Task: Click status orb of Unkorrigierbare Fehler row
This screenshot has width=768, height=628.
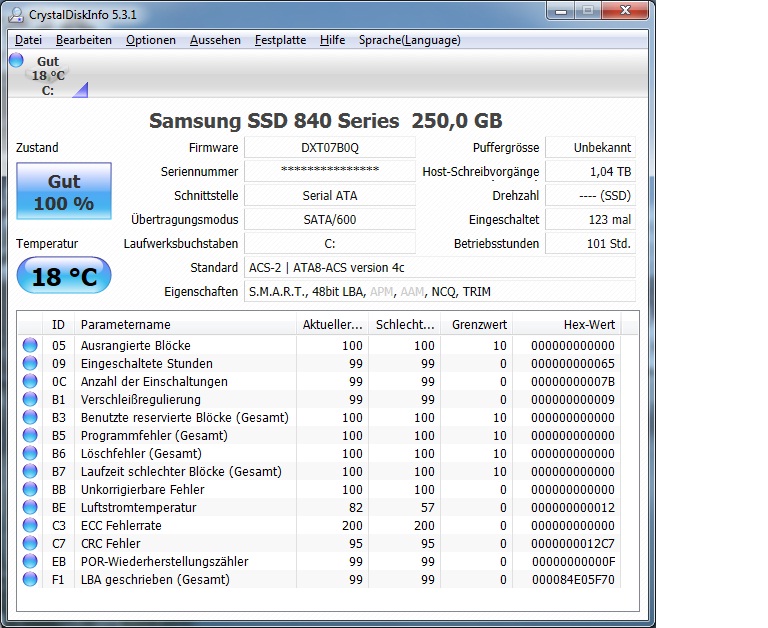Action: pyautogui.click(x=30, y=489)
